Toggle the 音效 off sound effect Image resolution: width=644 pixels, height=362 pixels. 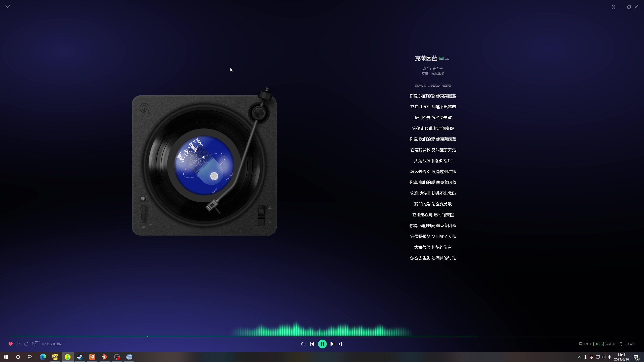point(610,344)
